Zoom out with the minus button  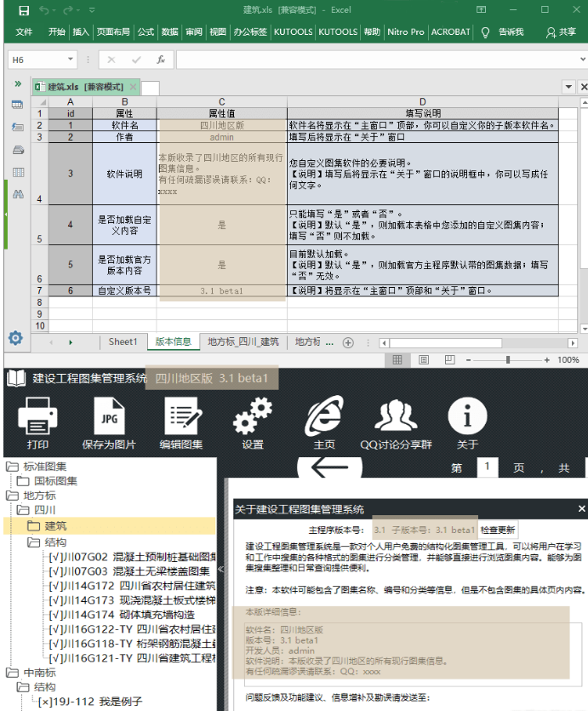(x=468, y=360)
